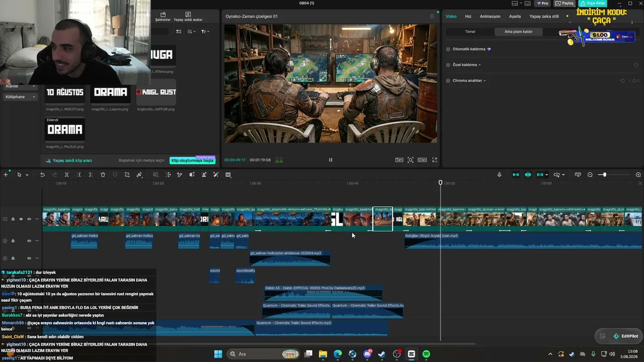The image size is (644, 362).
Task: Click the Dışa Aktar export button
Action: click(x=592, y=4)
